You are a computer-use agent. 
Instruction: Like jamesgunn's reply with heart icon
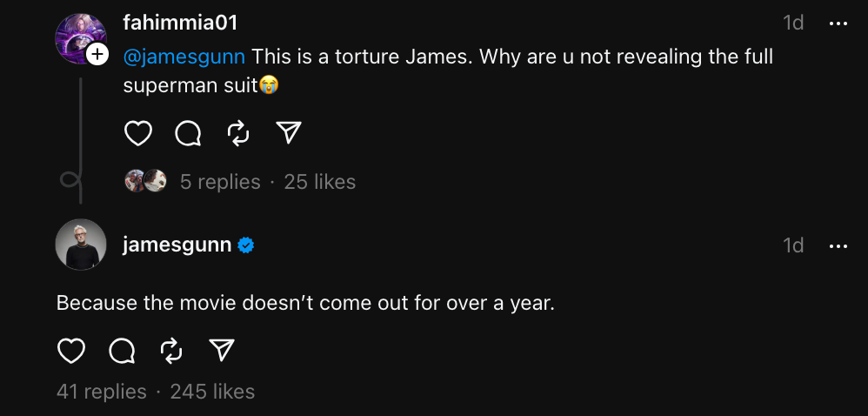71,351
